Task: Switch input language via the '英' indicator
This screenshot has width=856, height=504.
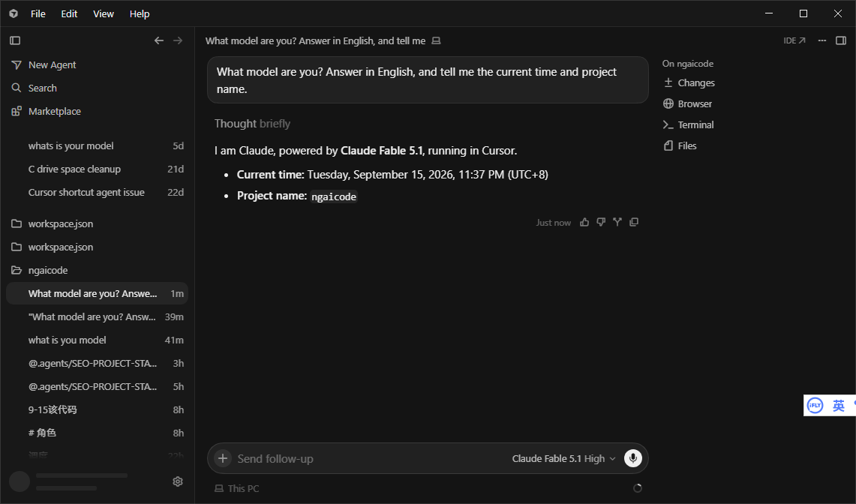Action: click(x=839, y=405)
